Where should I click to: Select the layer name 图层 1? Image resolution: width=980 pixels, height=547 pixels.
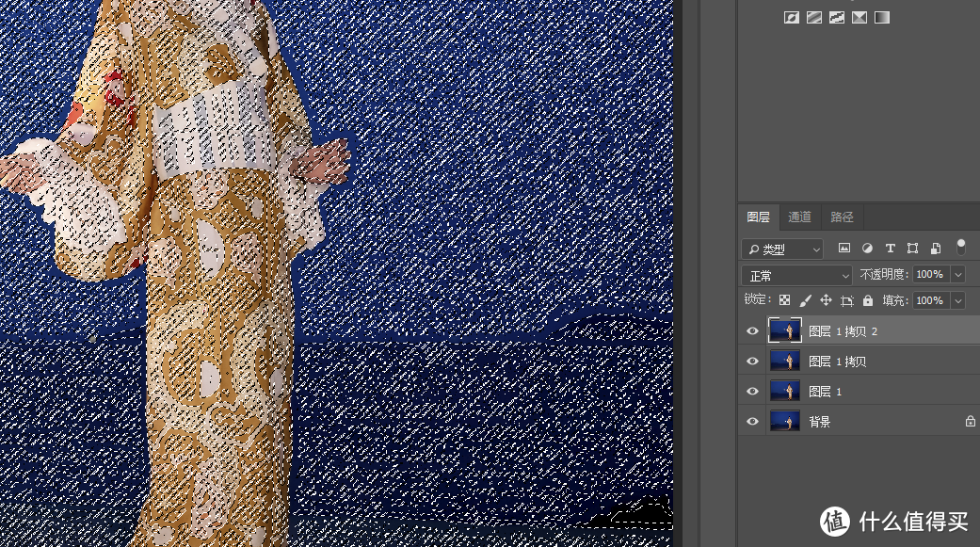tap(825, 392)
